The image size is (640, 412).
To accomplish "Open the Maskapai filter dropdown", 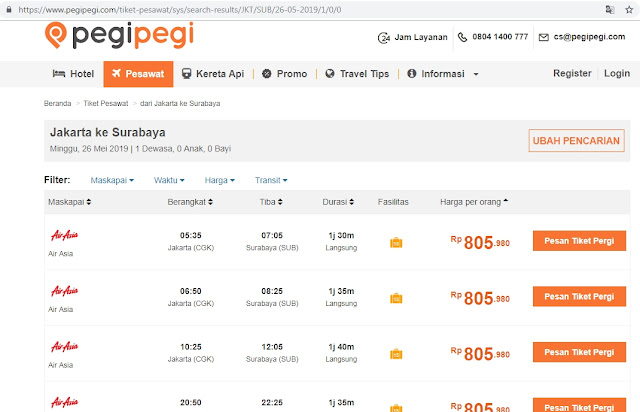I will point(112,180).
